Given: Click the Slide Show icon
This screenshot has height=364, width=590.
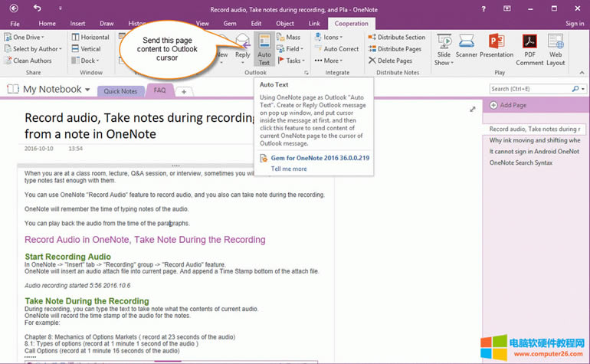Looking at the screenshot, I should click(x=444, y=48).
